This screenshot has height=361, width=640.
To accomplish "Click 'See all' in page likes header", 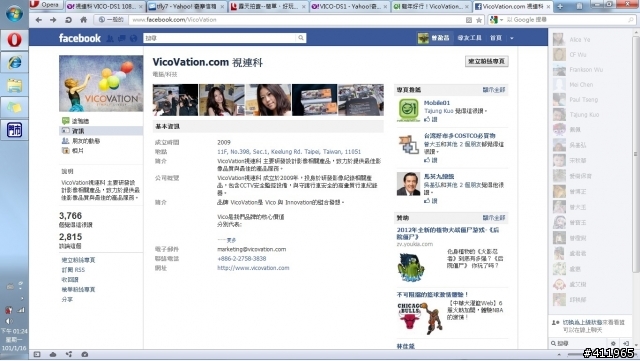I will click(x=494, y=90).
